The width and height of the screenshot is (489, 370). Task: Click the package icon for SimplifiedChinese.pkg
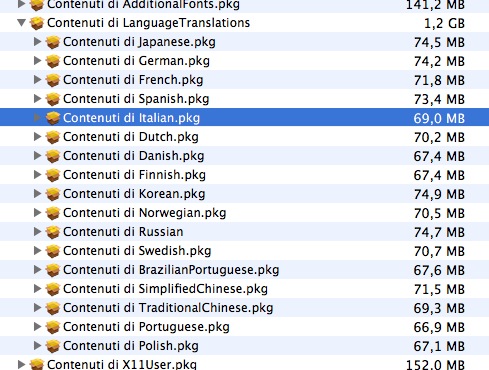click(53, 289)
